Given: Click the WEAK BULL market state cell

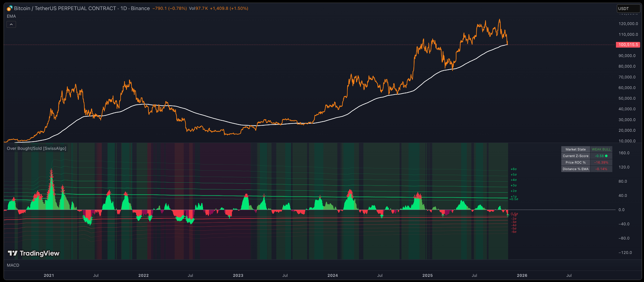Looking at the screenshot, I should coord(601,149).
